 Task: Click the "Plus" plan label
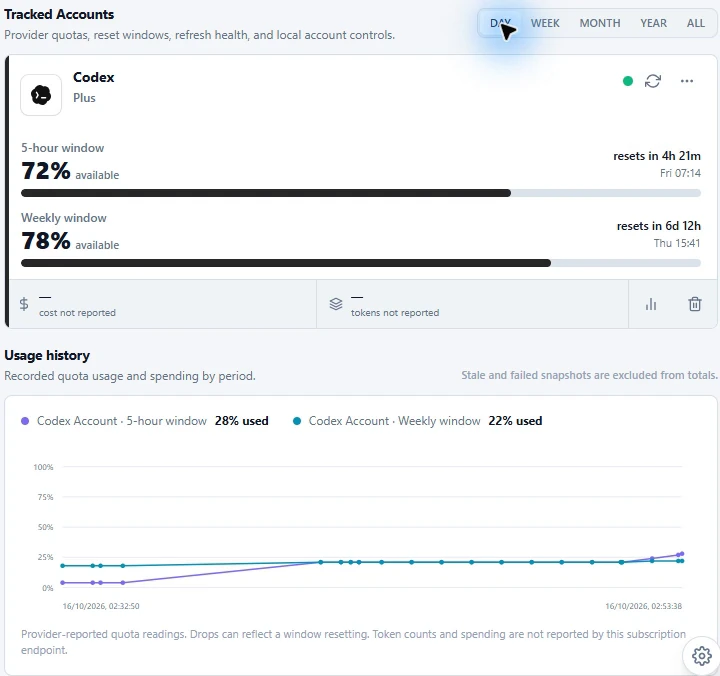click(84, 98)
